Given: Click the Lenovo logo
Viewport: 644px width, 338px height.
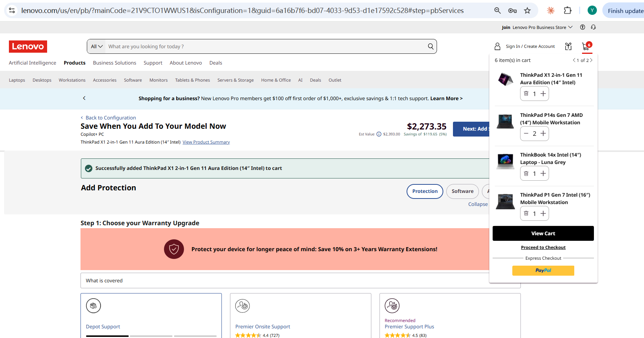Looking at the screenshot, I should [x=28, y=46].
